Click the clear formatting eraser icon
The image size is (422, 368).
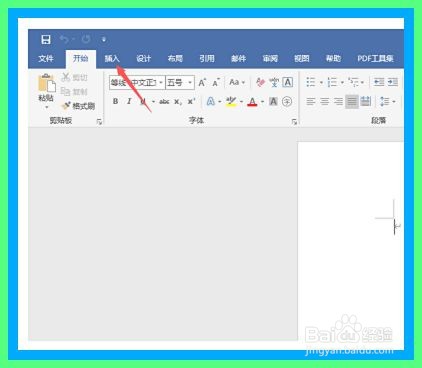click(260, 82)
